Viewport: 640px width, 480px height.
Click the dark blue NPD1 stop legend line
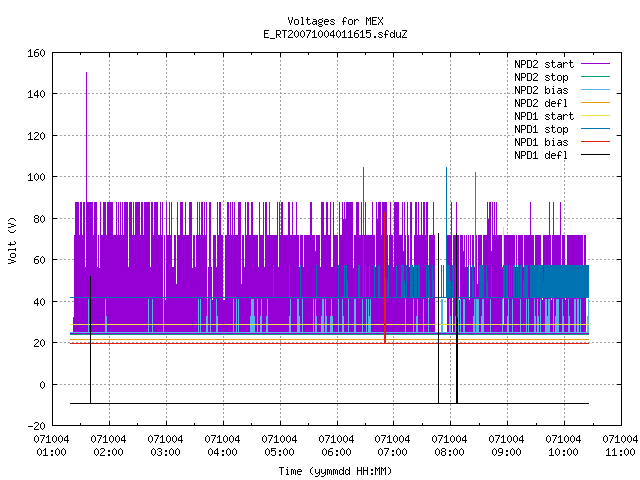[x=596, y=129]
